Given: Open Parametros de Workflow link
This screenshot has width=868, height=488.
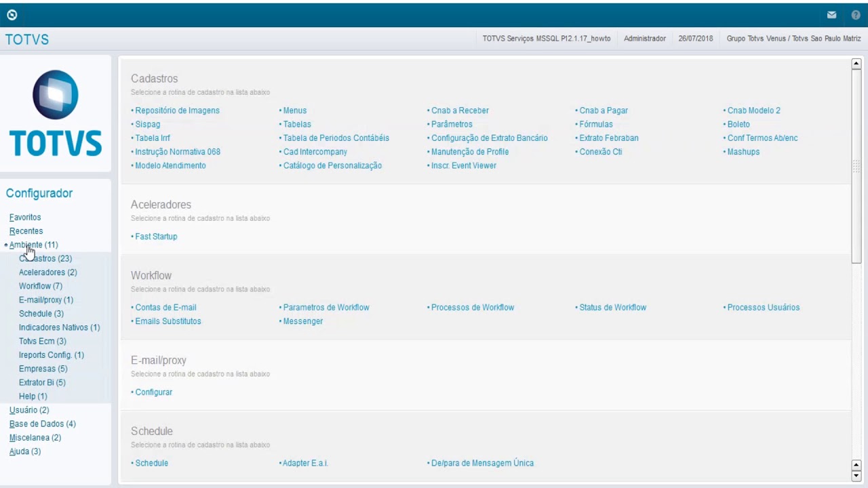Looking at the screenshot, I should [x=326, y=308].
